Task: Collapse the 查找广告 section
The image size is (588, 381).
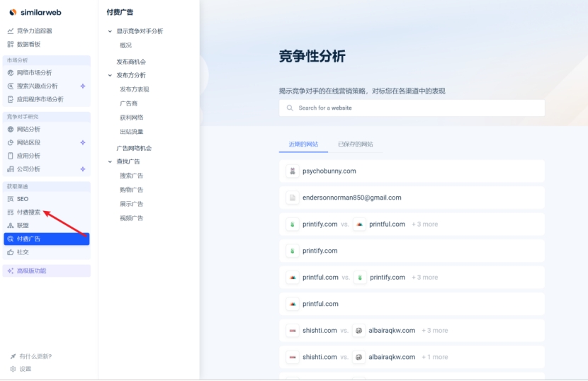Action: 110,162
